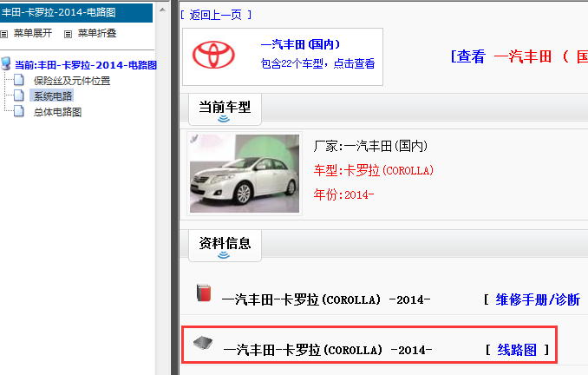Image resolution: width=588 pixels, height=375 pixels.
Task: Click the 厂家:一汽丰田(国内) text
Action: [370, 146]
